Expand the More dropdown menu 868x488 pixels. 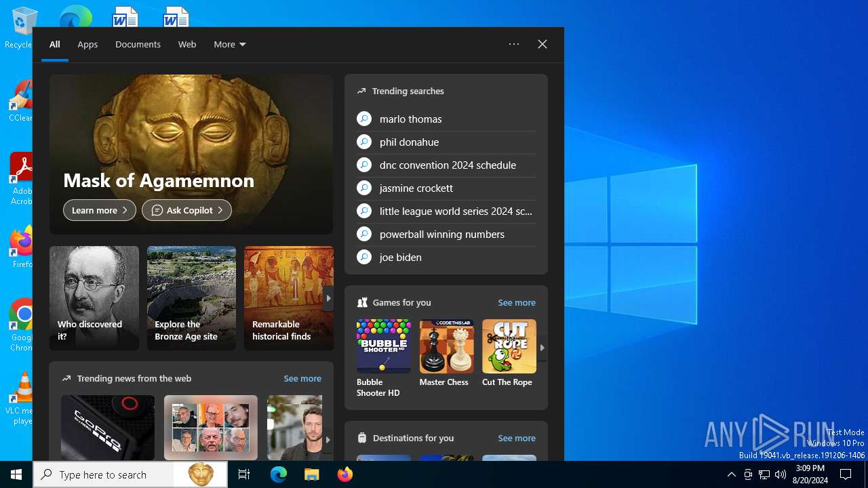(230, 44)
